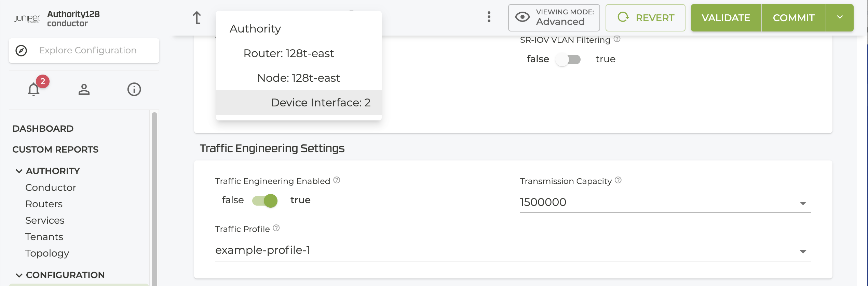This screenshot has height=286, width=868.
Task: Open the Traffic Profile dropdown
Action: [x=803, y=251]
